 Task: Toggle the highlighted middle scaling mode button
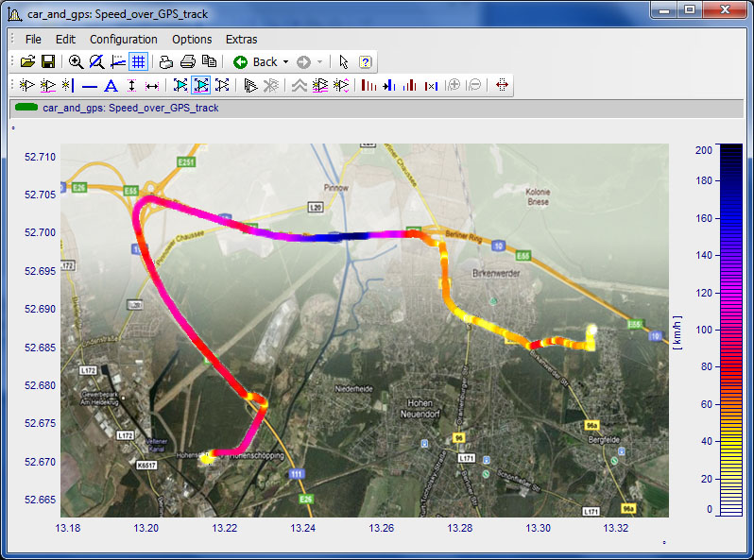click(200, 85)
